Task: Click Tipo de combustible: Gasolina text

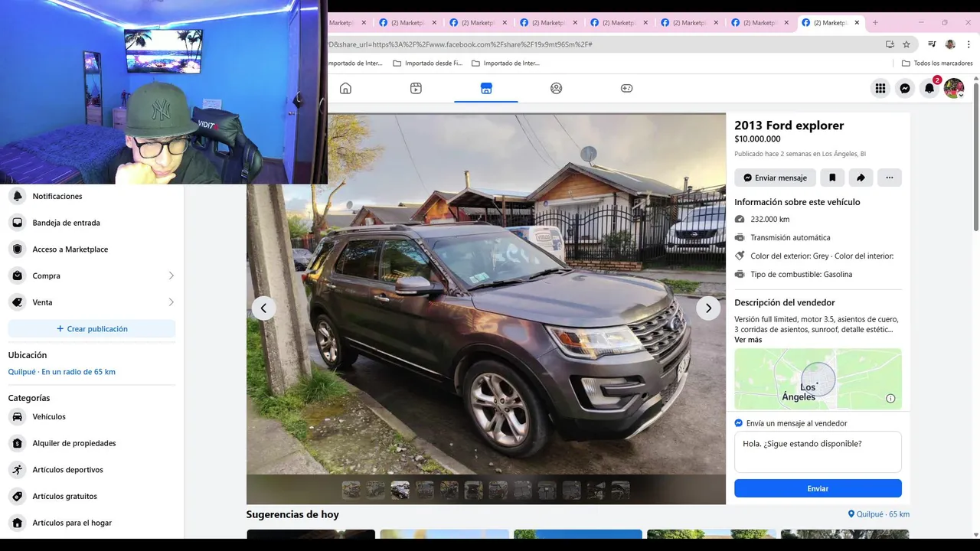Action: coord(801,274)
